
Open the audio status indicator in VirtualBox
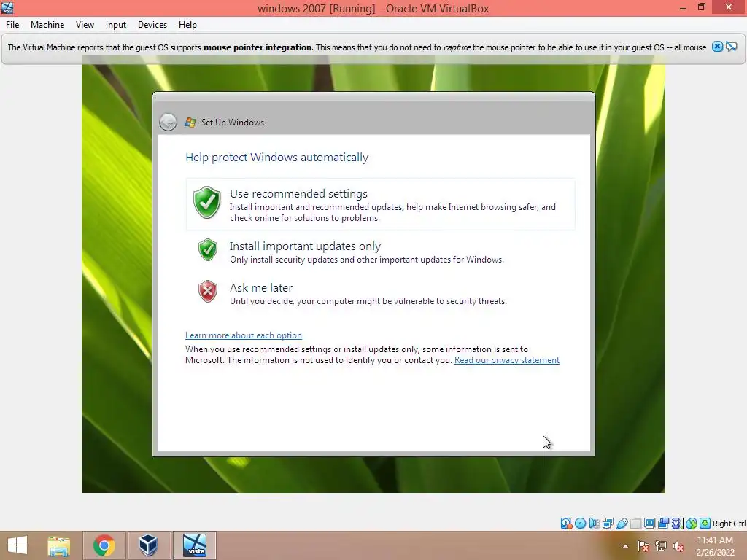(x=594, y=524)
